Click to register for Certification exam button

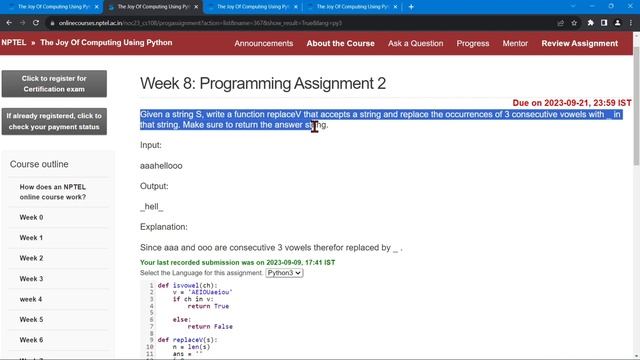click(54, 84)
